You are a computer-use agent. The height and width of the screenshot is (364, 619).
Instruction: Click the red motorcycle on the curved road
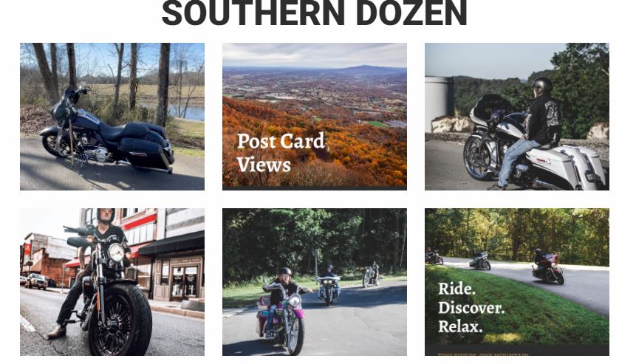coord(548,269)
